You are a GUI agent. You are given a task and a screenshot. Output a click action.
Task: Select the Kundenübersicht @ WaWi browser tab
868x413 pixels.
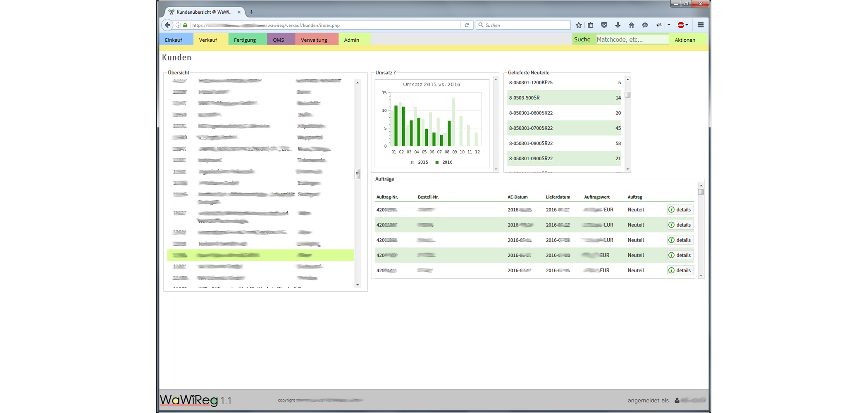(x=205, y=12)
